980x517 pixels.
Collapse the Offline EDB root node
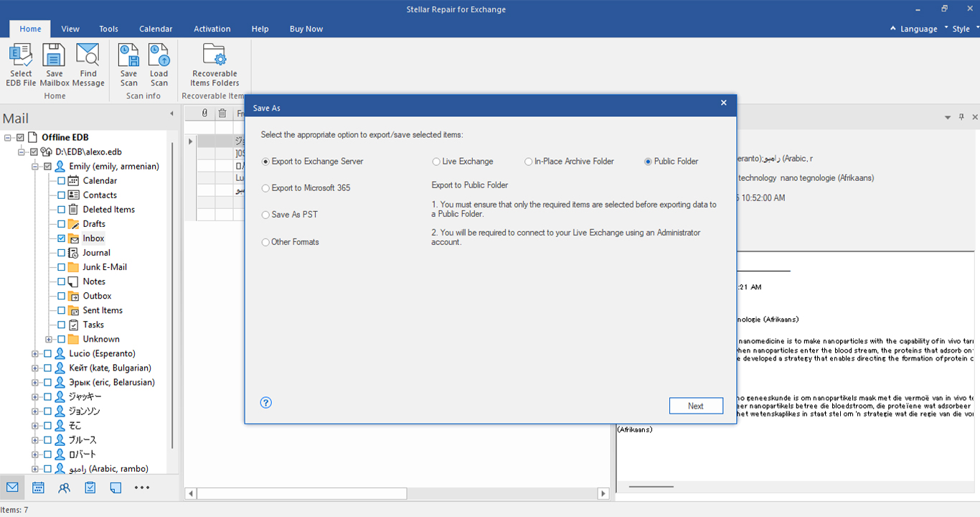tap(8, 137)
